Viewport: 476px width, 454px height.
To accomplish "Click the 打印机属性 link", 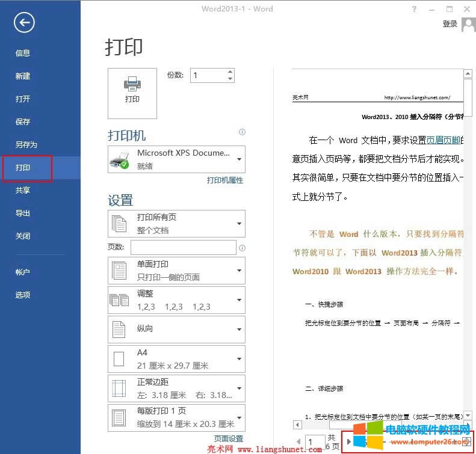I will [x=225, y=180].
